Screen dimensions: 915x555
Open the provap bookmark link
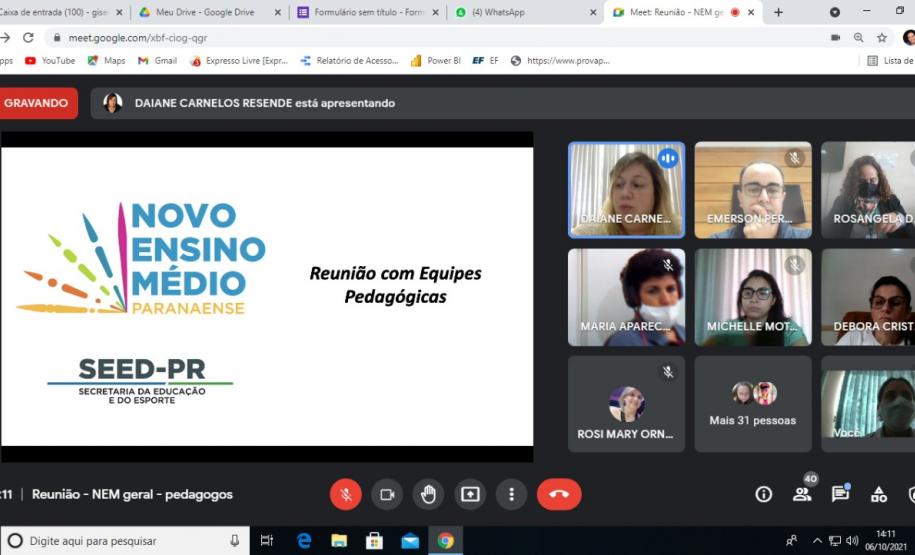(x=560, y=61)
